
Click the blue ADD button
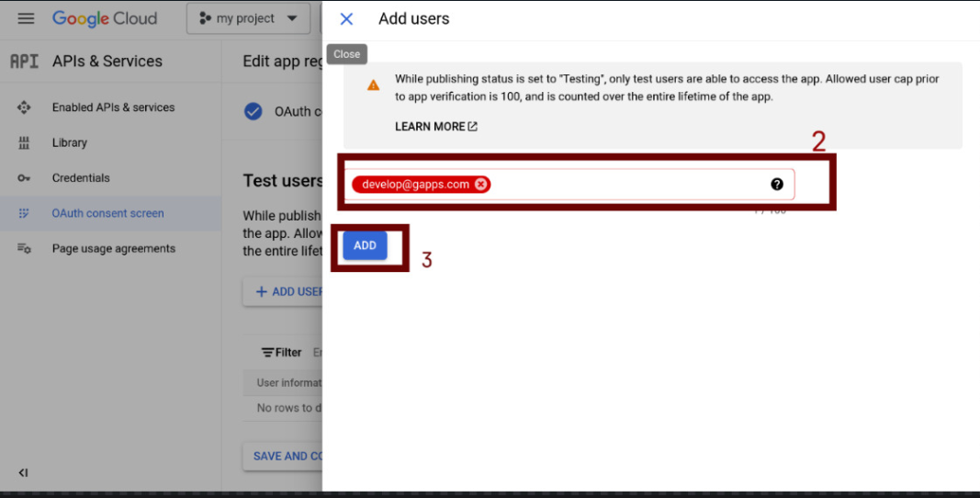tap(365, 245)
